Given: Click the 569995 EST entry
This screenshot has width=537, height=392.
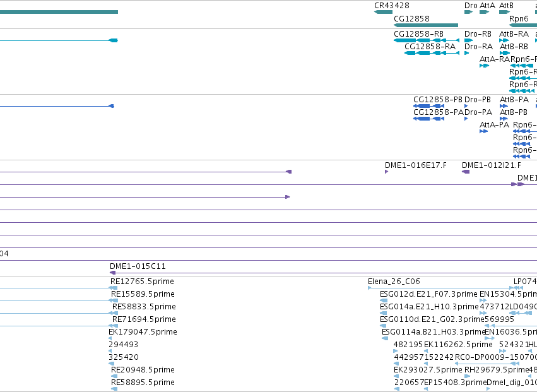Looking at the screenshot, I should coord(511,326).
